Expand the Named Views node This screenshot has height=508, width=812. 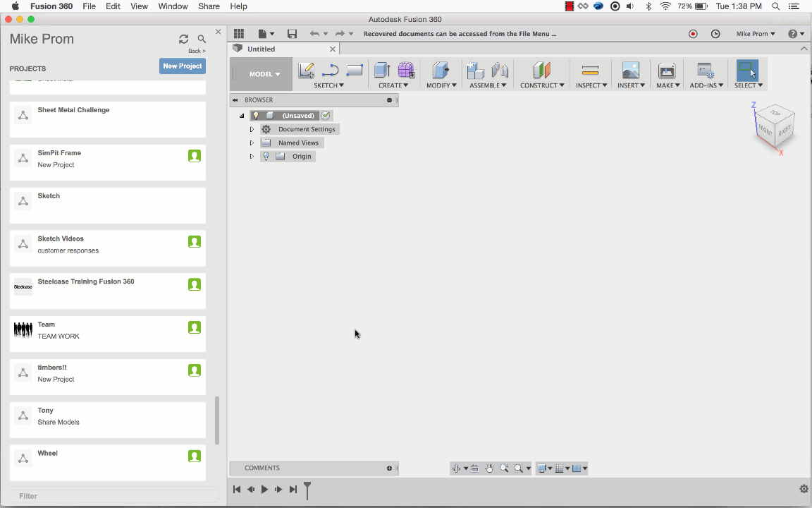click(x=252, y=143)
